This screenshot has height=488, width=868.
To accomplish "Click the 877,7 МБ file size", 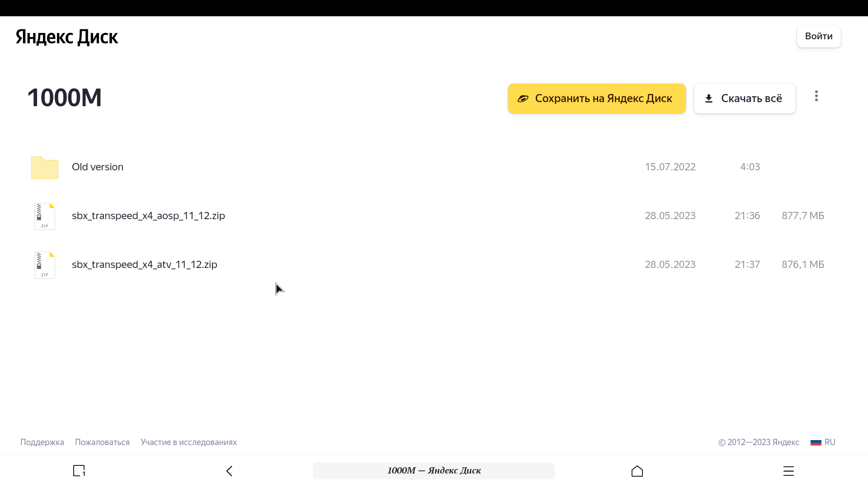I will (803, 216).
